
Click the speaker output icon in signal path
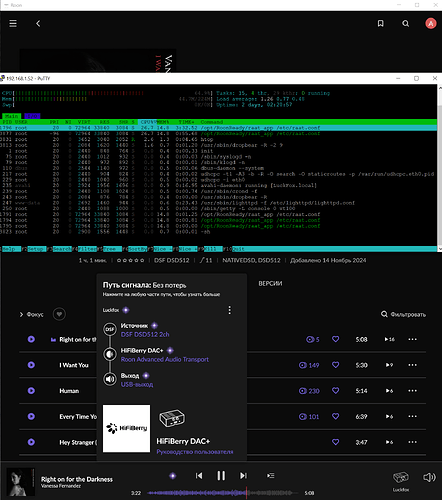110,379
